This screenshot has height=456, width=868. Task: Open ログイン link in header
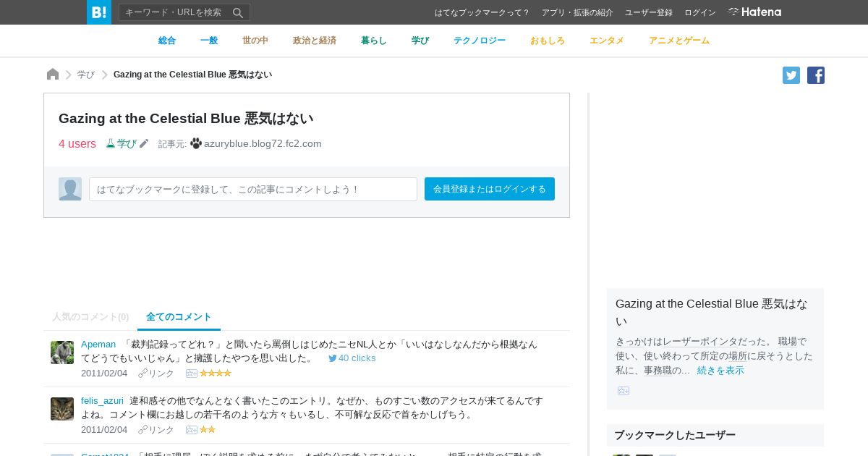tap(700, 12)
